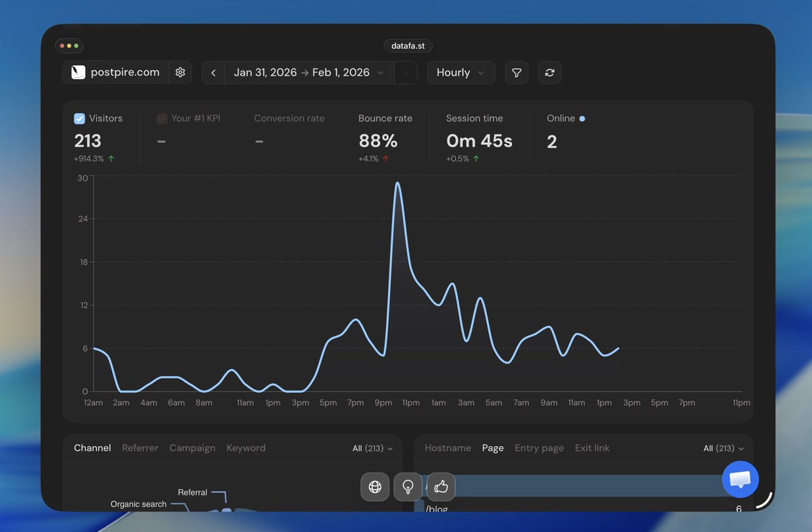Open the lightbulb insights button

coord(408,487)
